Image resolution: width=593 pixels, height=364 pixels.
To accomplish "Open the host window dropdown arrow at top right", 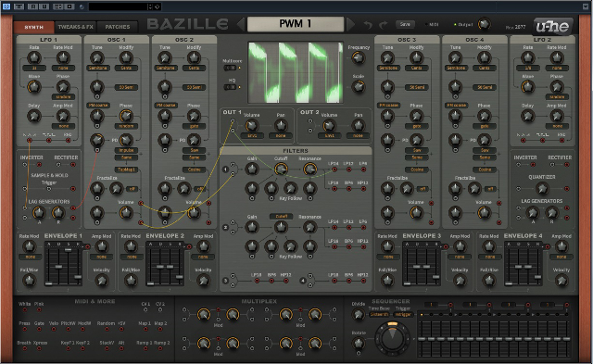I will point(586,6).
